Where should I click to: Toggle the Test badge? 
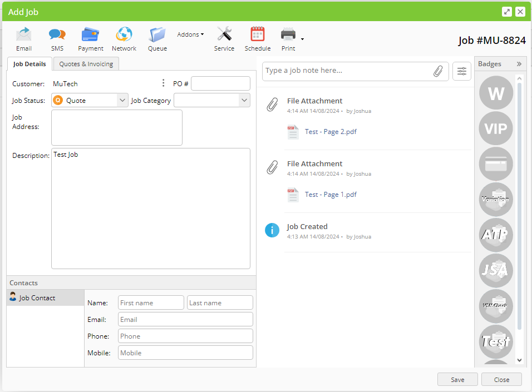tap(496, 342)
